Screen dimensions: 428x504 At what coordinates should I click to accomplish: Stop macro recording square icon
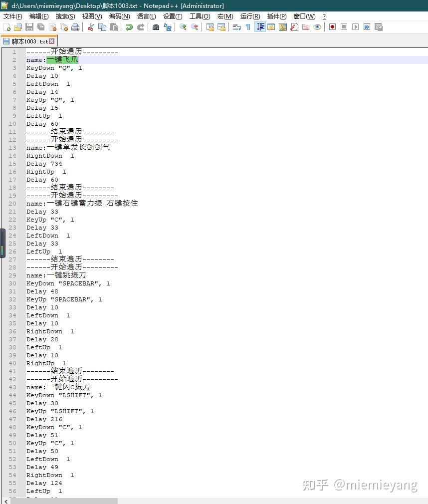pos(344,27)
